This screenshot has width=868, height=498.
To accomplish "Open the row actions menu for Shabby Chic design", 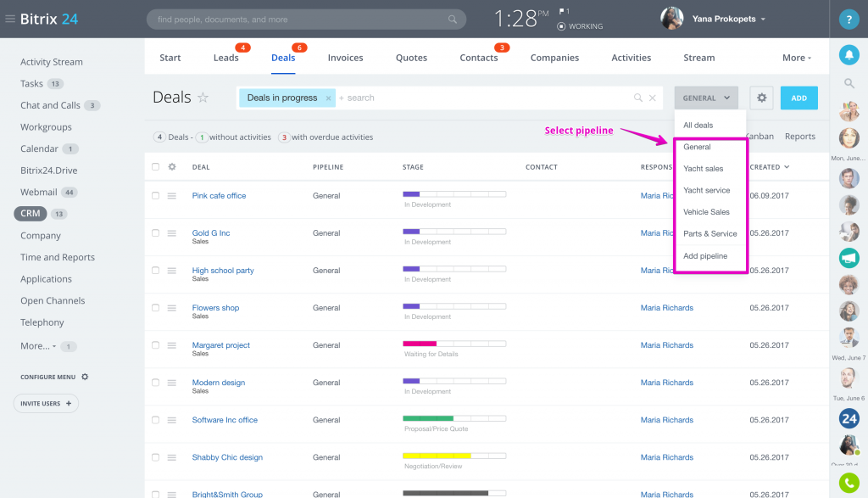I will 172,457.
